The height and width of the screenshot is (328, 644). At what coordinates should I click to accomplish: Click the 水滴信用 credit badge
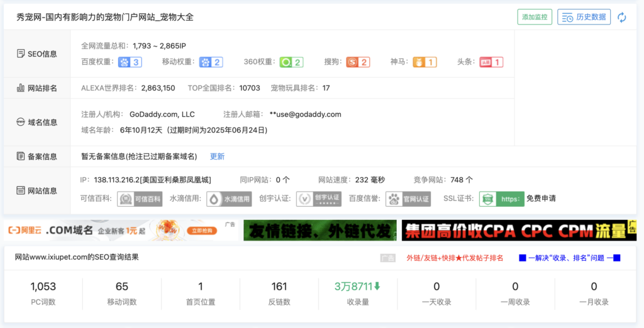(229, 199)
